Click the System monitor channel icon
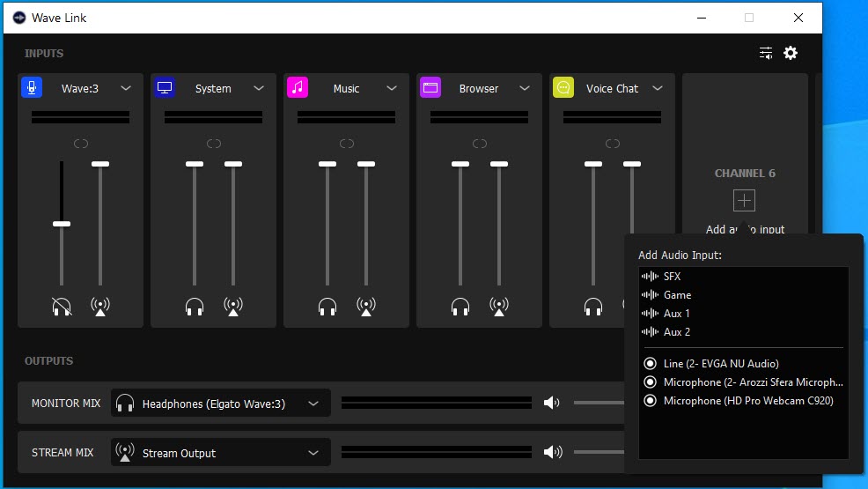 (x=165, y=87)
